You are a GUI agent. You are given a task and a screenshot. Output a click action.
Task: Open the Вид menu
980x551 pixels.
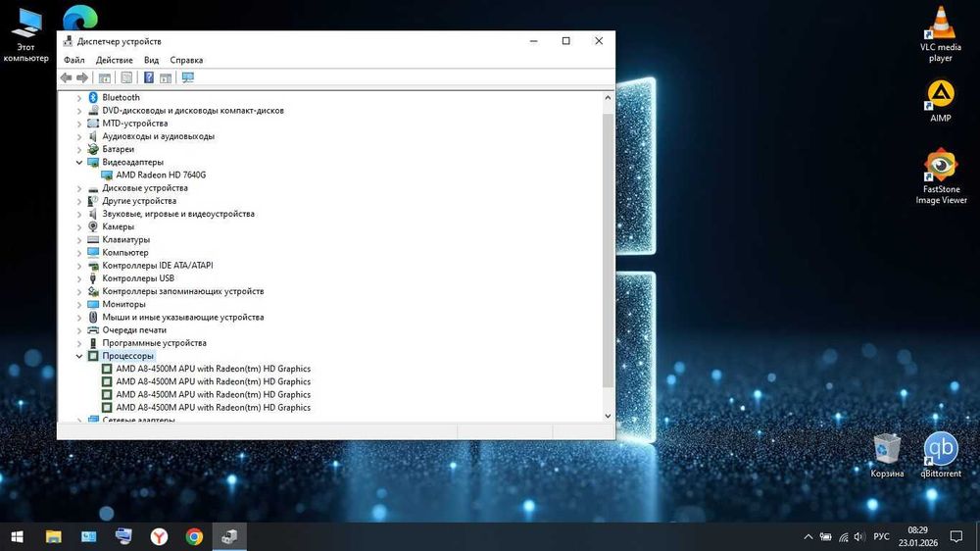point(151,60)
